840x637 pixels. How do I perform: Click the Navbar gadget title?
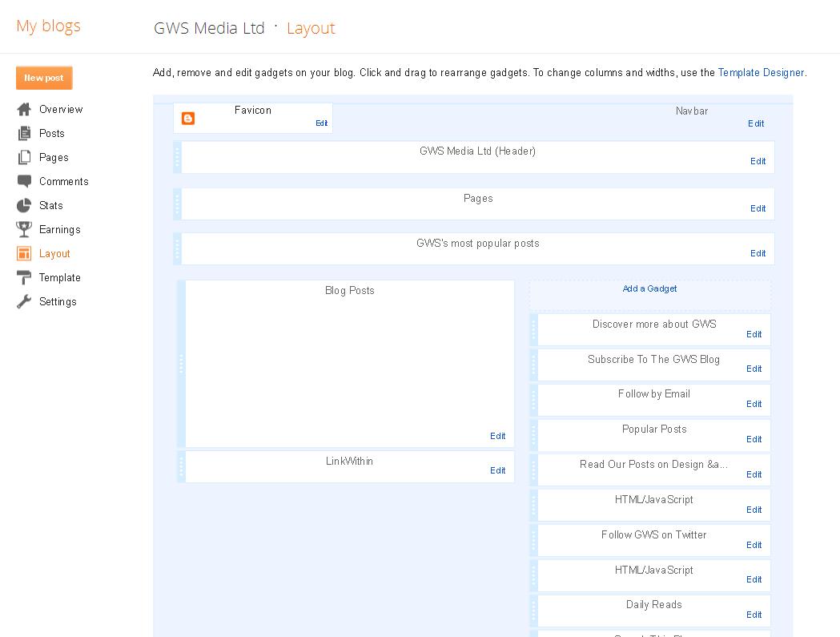[692, 111]
